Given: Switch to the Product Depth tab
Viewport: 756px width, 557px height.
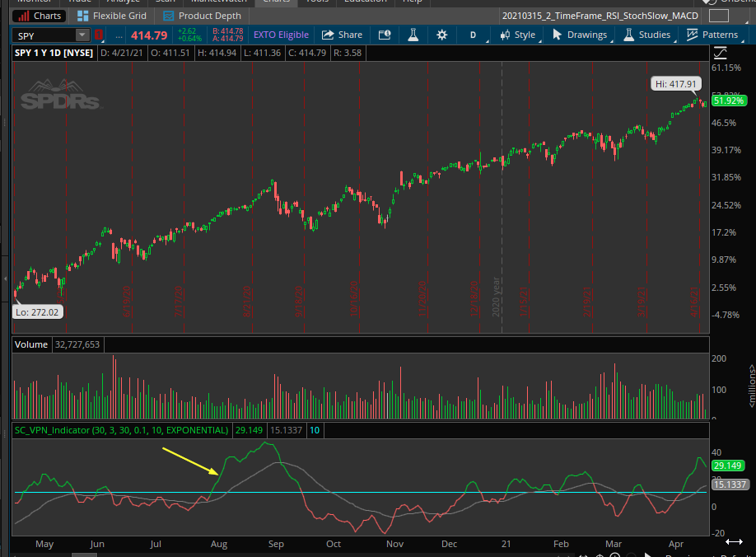Looking at the screenshot, I should tap(202, 16).
